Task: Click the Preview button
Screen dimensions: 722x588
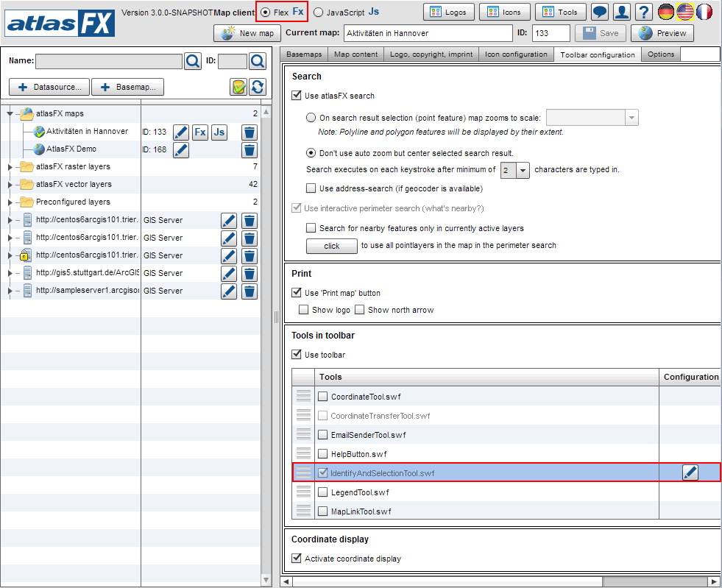Action: 662,33
